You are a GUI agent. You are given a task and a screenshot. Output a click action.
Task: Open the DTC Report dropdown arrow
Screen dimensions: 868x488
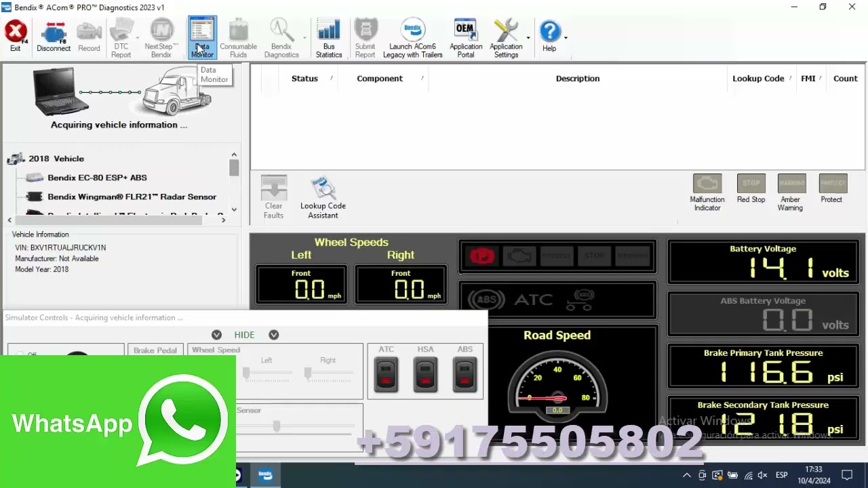tap(138, 38)
